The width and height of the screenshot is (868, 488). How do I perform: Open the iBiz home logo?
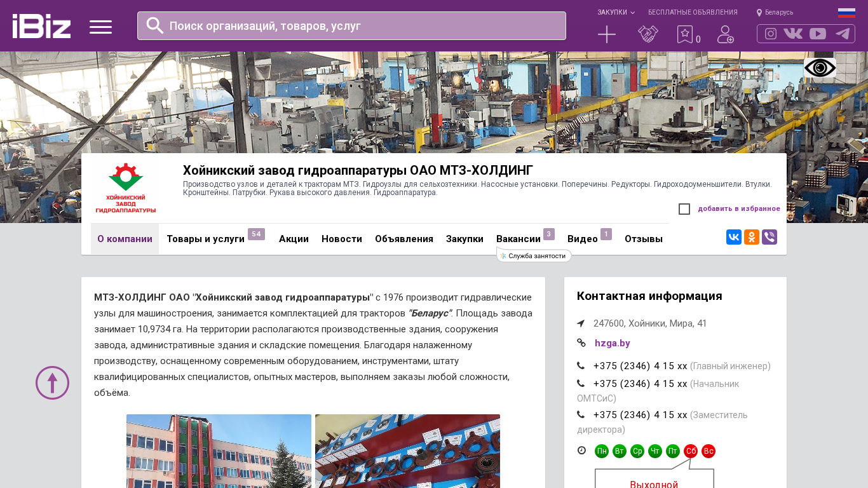41,27
